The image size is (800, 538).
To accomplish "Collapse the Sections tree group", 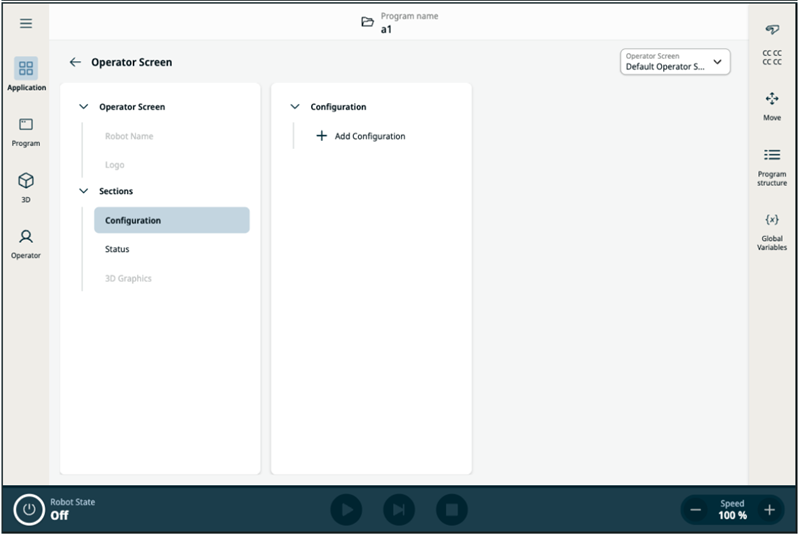I will tap(84, 191).
